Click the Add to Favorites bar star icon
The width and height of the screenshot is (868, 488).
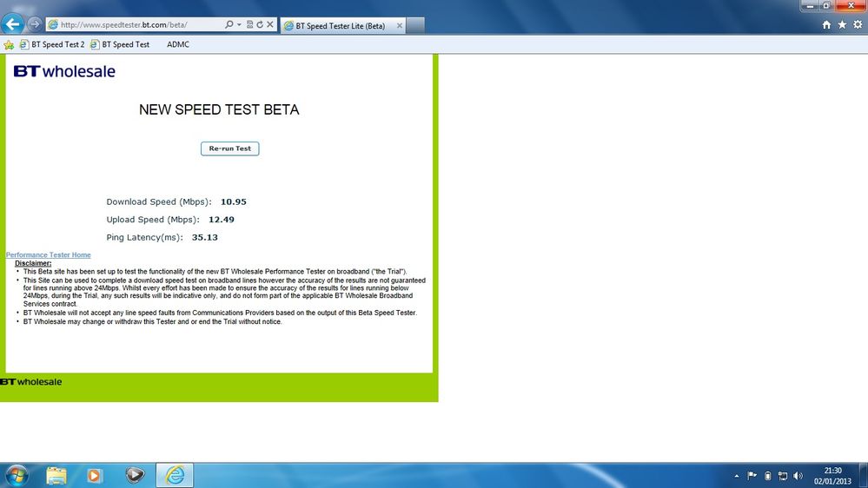pyautogui.click(x=9, y=45)
